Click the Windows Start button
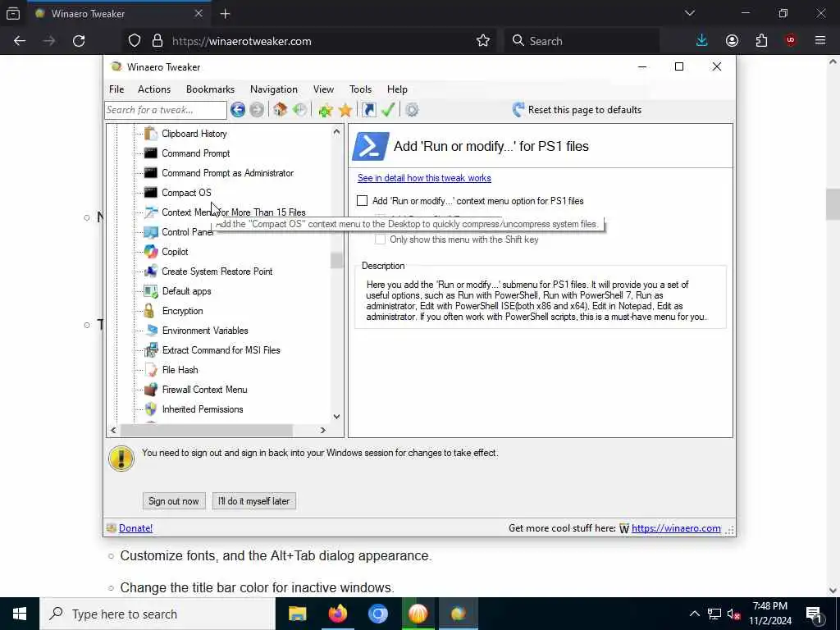This screenshot has height=630, width=840. coord(20,614)
